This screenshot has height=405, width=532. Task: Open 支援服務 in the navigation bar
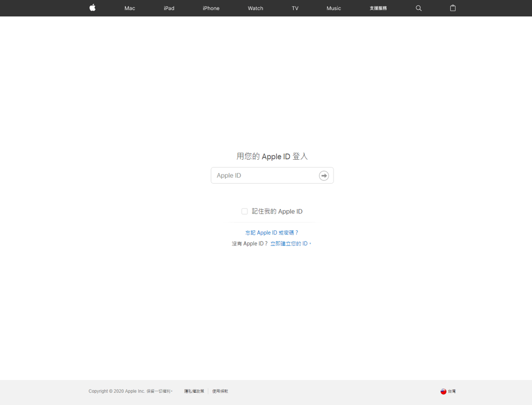point(378,8)
